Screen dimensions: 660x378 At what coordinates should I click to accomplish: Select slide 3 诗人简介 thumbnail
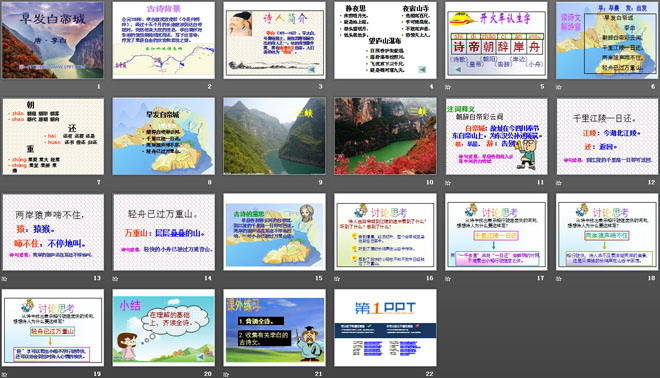(274, 40)
